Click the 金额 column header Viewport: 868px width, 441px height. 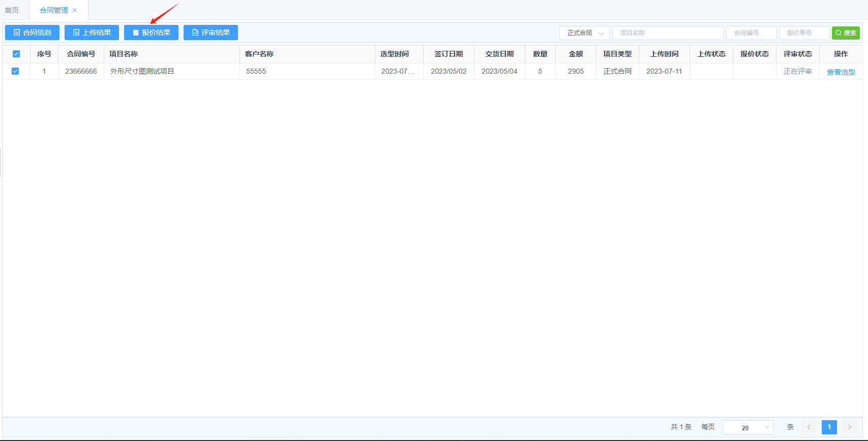point(576,54)
